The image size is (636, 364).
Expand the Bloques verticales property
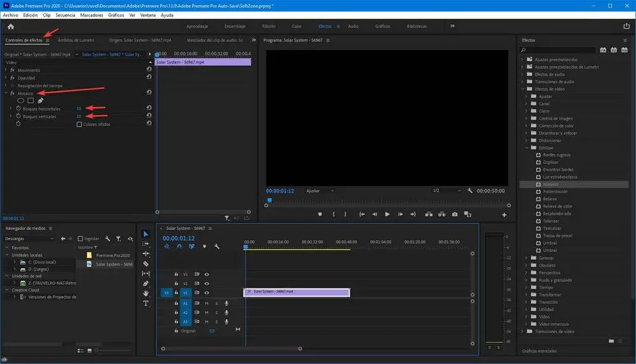pyautogui.click(x=11, y=117)
